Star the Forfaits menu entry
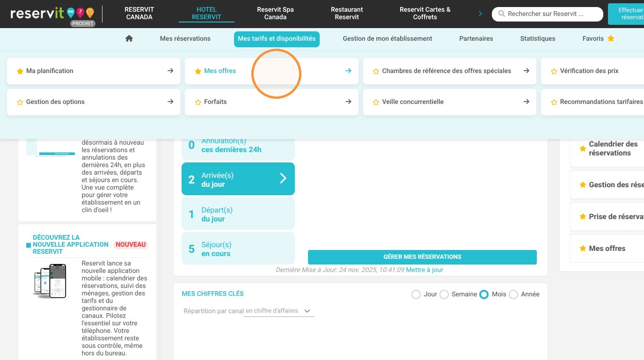 click(x=198, y=102)
